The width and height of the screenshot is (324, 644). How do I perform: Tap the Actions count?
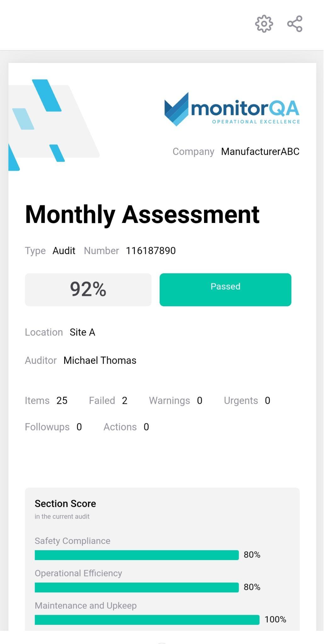click(x=146, y=427)
